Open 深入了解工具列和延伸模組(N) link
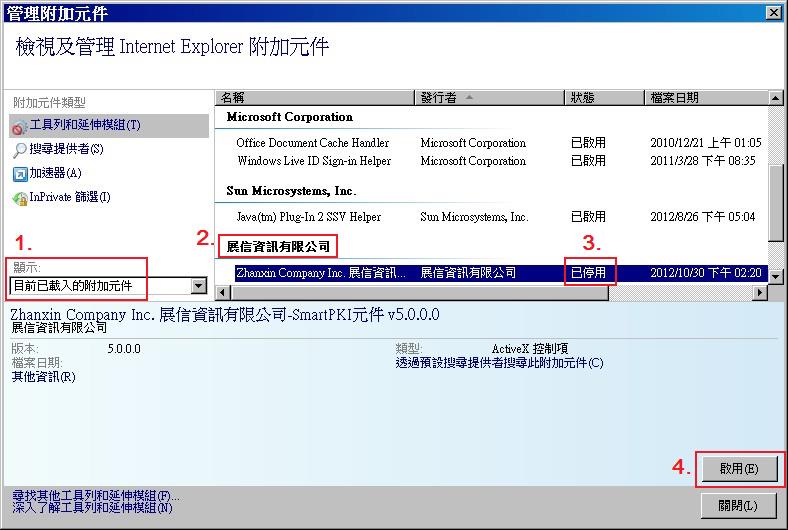 (92, 508)
